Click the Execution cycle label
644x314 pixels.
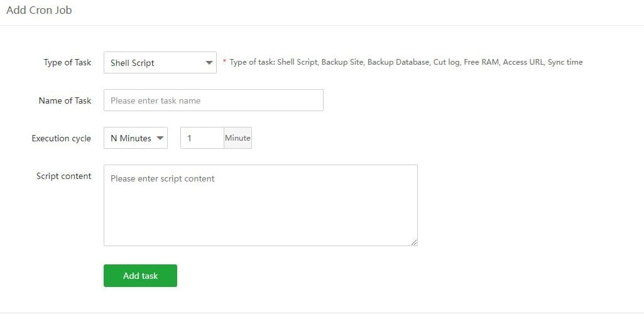pyautogui.click(x=61, y=138)
